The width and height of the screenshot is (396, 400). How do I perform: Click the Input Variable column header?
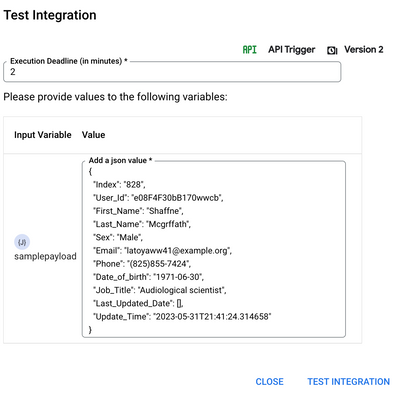coord(43,135)
